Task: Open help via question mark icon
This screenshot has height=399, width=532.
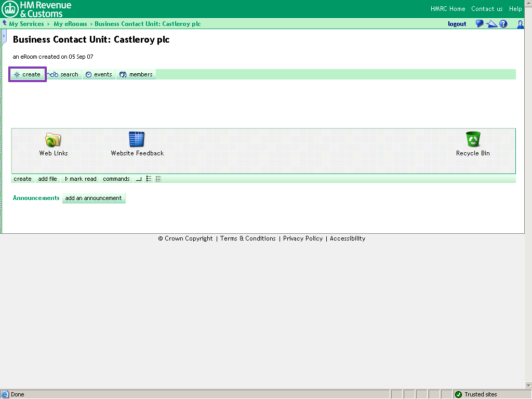Action: [x=503, y=24]
